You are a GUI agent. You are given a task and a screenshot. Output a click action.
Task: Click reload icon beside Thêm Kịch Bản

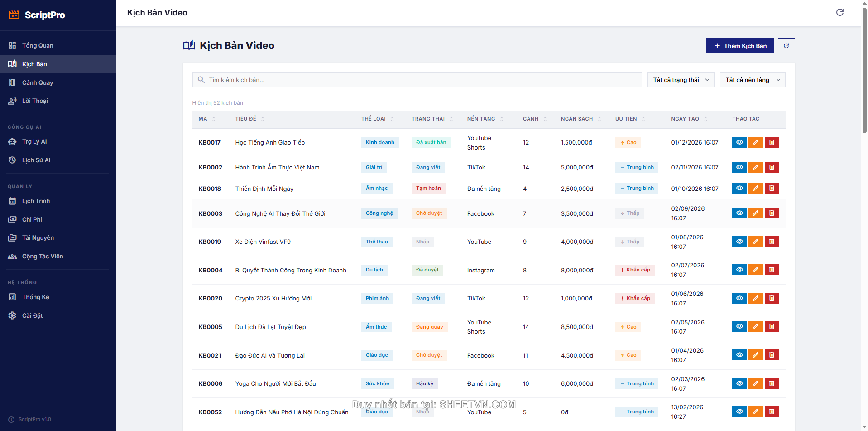pyautogui.click(x=786, y=46)
